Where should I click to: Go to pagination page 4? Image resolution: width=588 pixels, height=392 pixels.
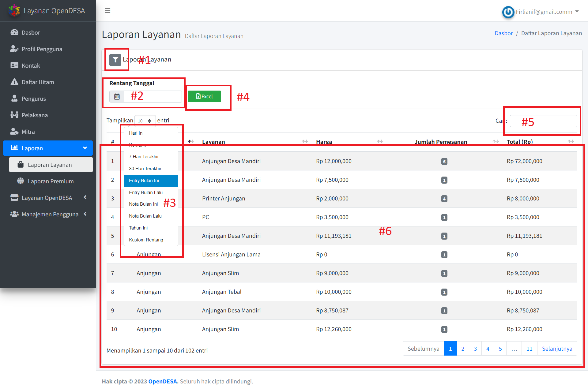pos(488,349)
